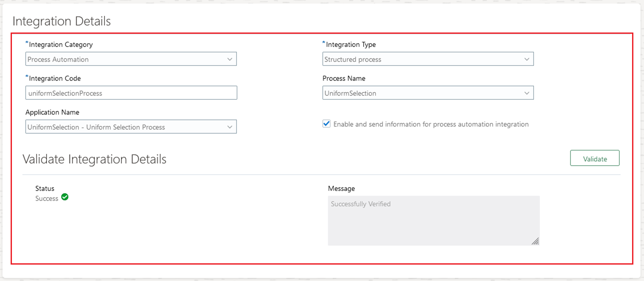Screen dimensions: 644x281
Task: Click the 'Validate Integration Details' section heading
Action: coord(94,159)
